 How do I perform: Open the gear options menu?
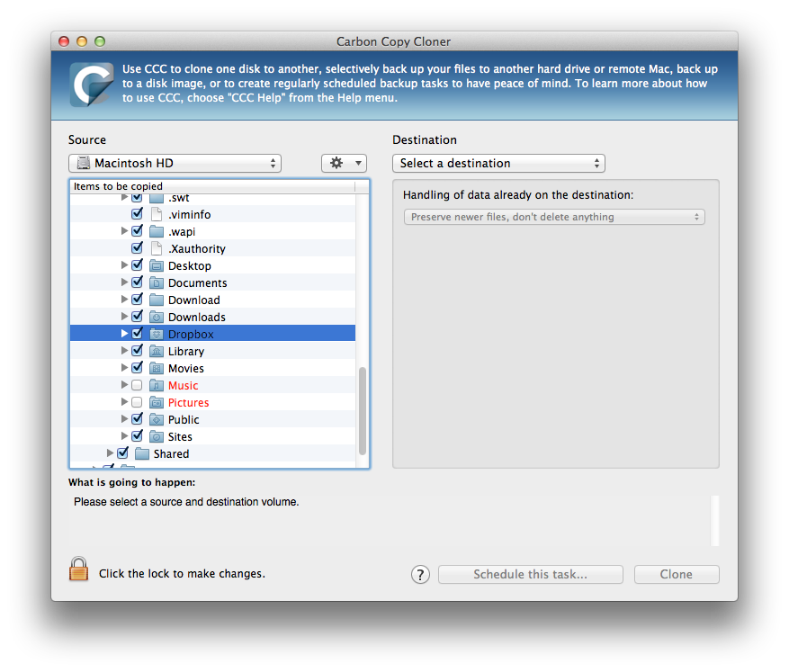(345, 163)
